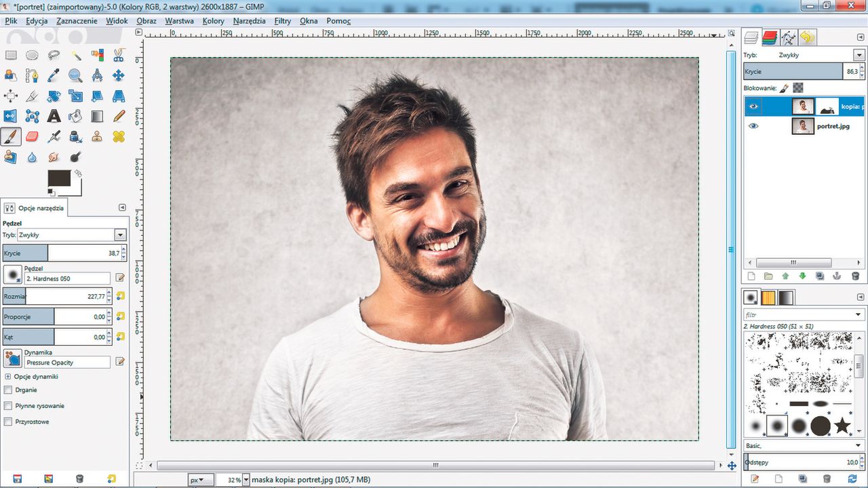
Task: Switch to the Paths tab
Action: (788, 37)
